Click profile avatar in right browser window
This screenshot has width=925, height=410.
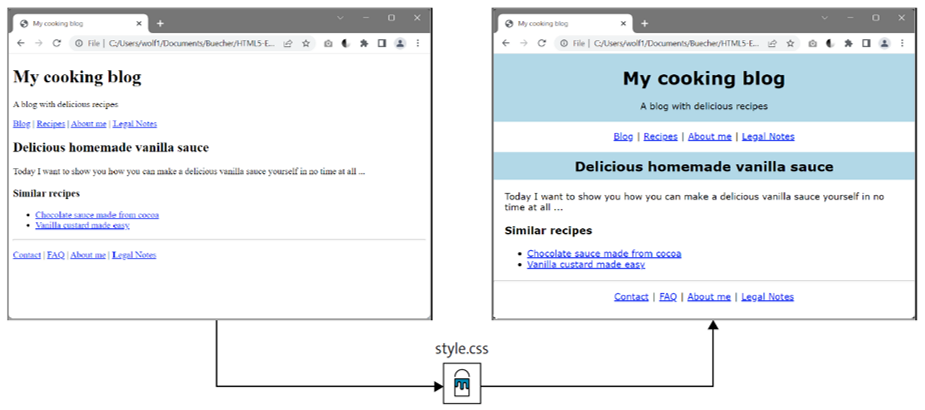(884, 43)
